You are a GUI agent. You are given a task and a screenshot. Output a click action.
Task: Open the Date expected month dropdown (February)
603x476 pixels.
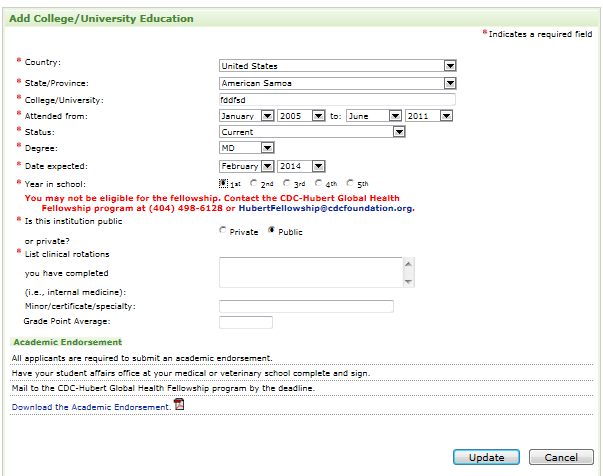coord(246,166)
